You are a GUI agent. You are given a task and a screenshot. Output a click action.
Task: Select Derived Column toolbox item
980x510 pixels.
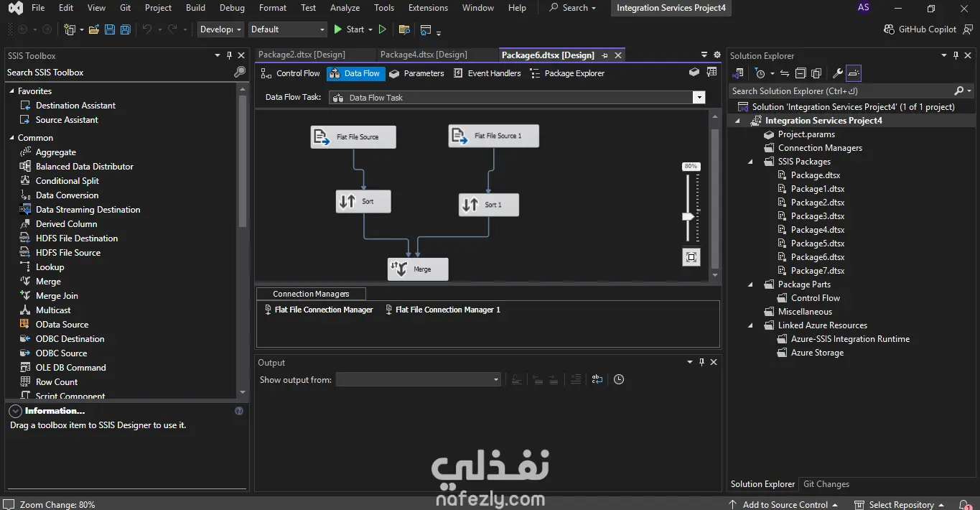(x=66, y=224)
